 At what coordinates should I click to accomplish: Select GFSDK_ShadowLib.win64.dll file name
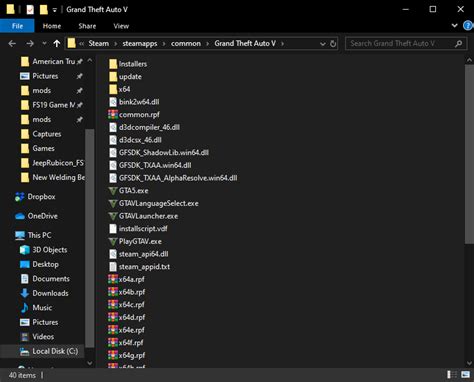tap(164, 153)
